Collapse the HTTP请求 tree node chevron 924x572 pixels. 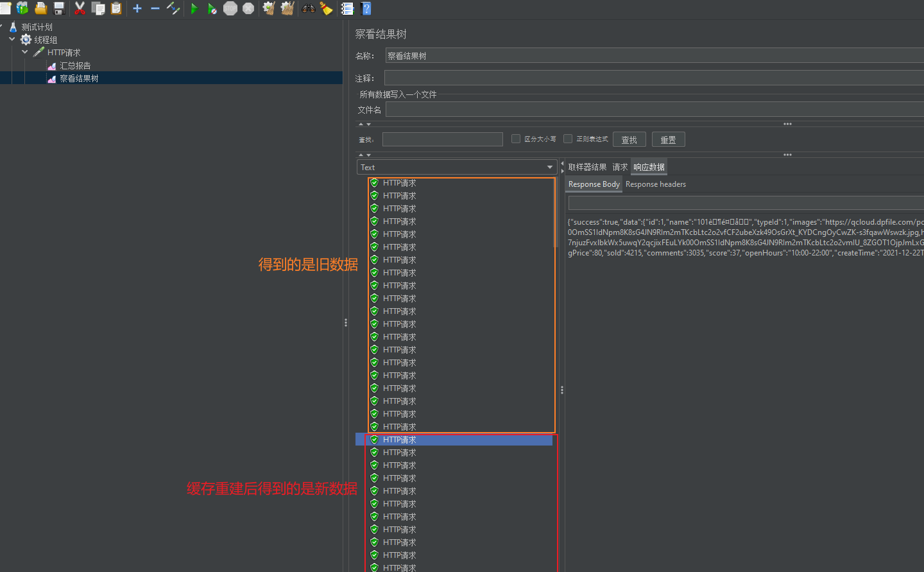click(x=25, y=52)
